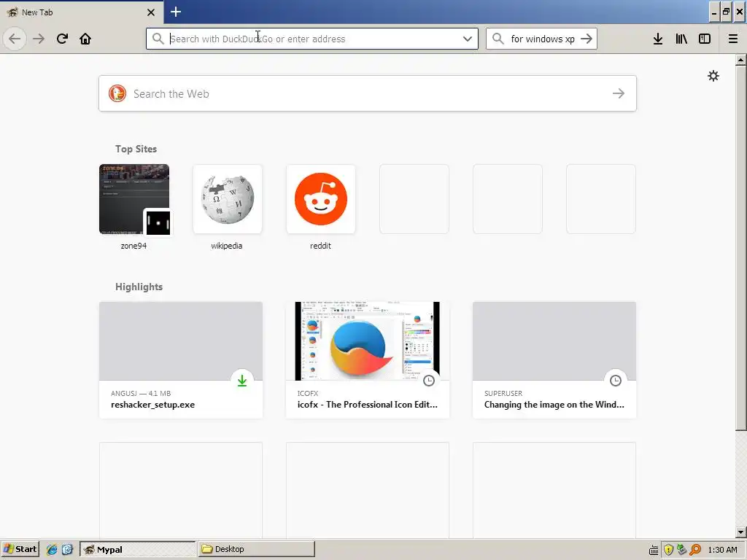The image size is (747, 560).
Task: Focus the address bar field
Action: click(x=312, y=39)
